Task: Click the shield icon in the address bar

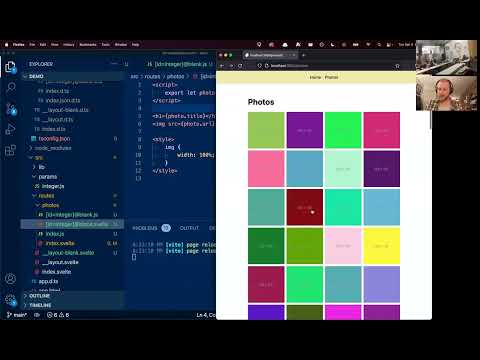Action: pos(259,66)
